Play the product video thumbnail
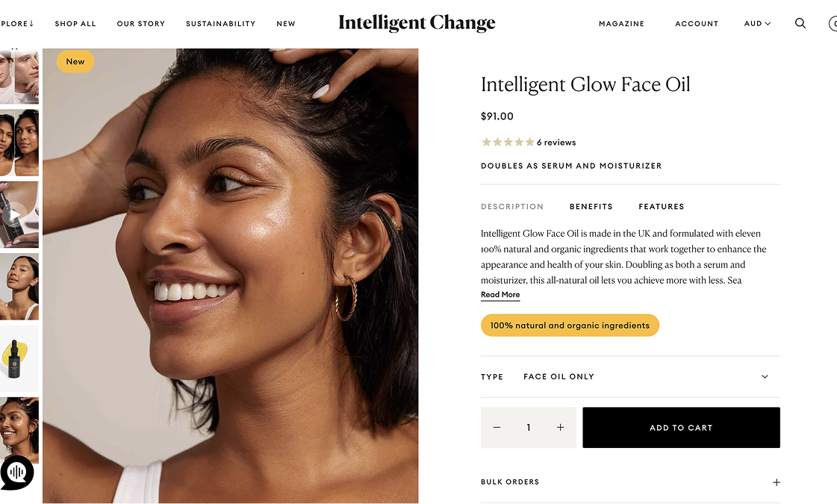The height and width of the screenshot is (504, 837). point(15,214)
